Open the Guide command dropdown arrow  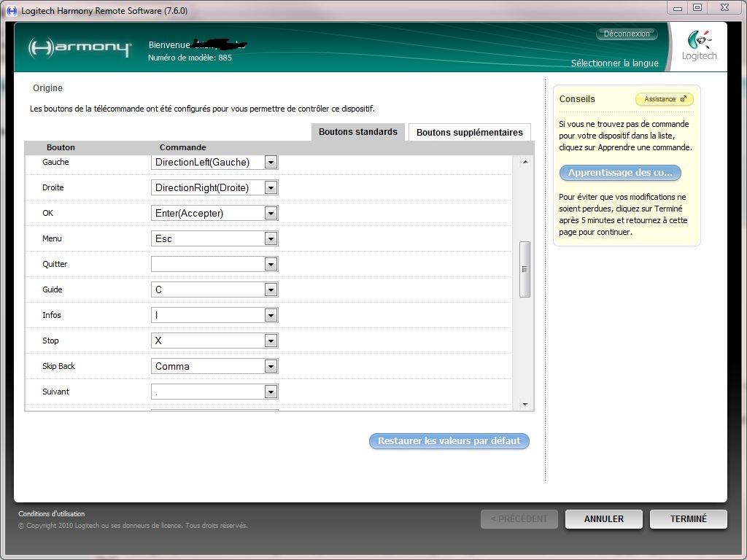[x=271, y=289]
